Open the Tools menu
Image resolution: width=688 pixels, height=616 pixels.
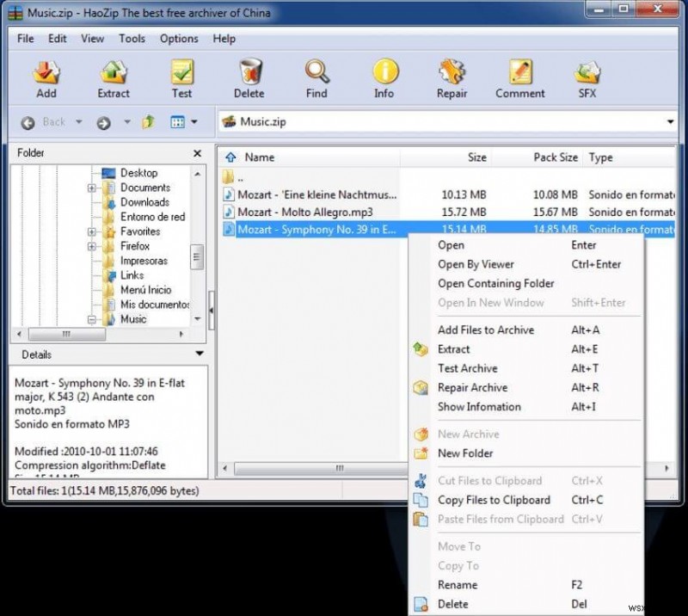coord(132,39)
